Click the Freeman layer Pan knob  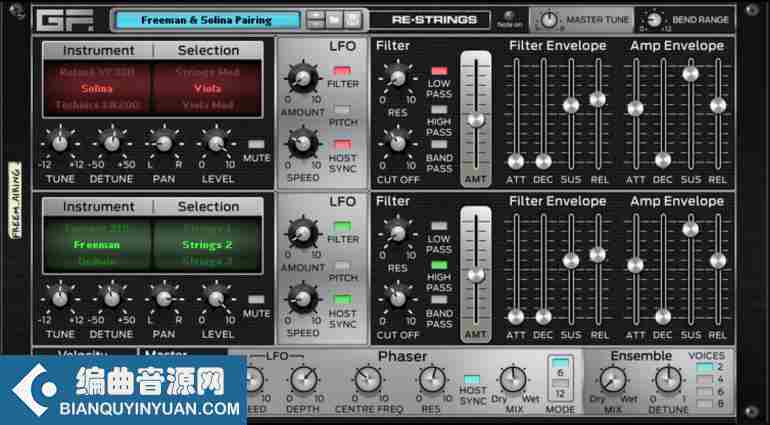pyautogui.click(x=164, y=298)
